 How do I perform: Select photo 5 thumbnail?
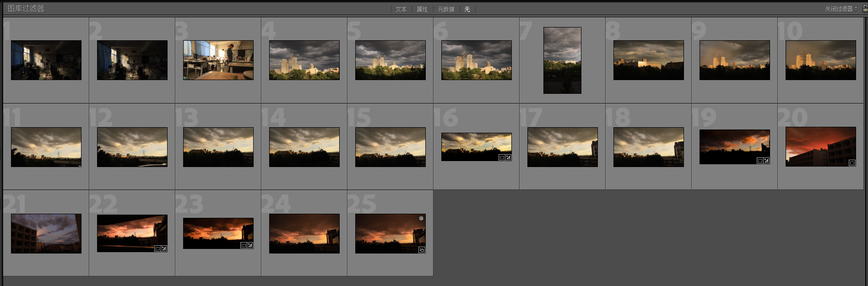pos(391,60)
